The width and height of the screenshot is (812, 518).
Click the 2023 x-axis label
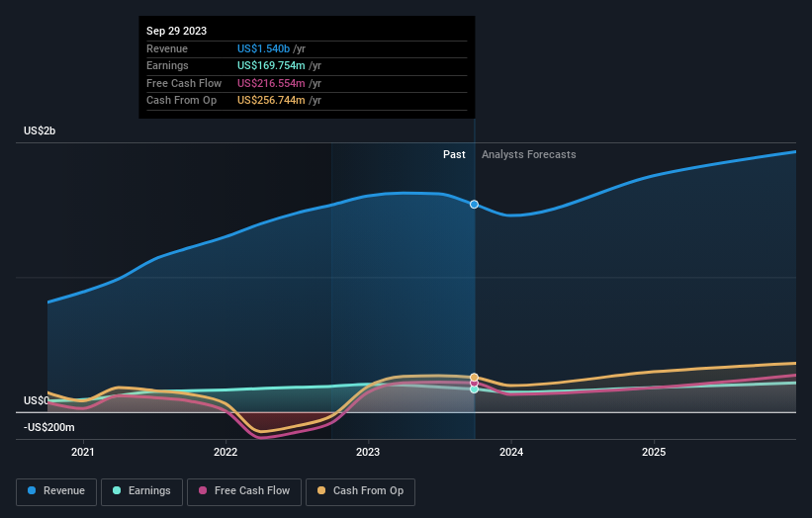[x=368, y=452]
